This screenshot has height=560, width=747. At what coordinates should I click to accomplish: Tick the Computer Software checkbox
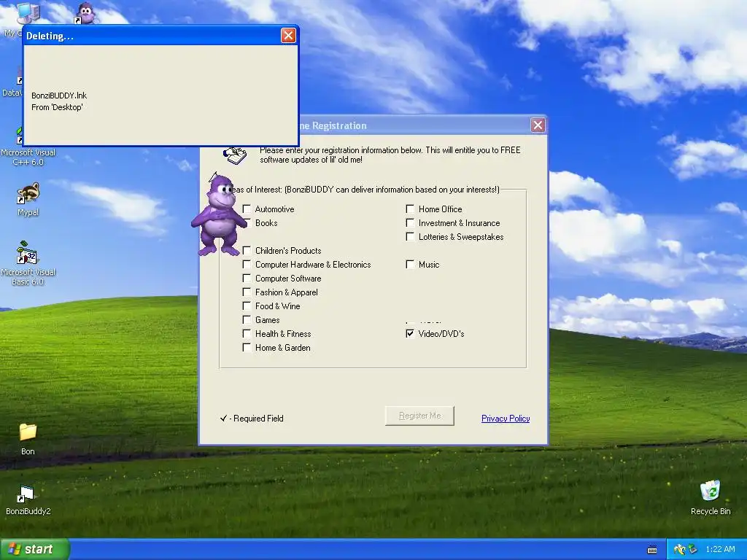[247, 278]
